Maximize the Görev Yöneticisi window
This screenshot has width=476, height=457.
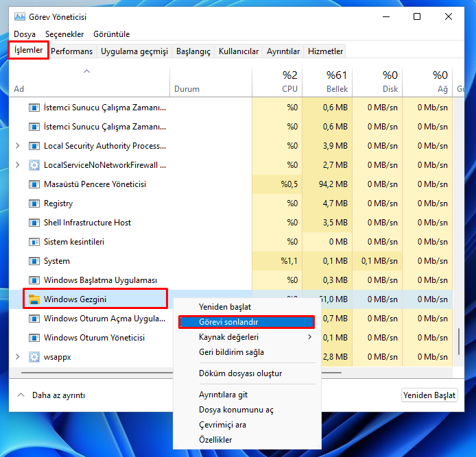click(x=417, y=16)
